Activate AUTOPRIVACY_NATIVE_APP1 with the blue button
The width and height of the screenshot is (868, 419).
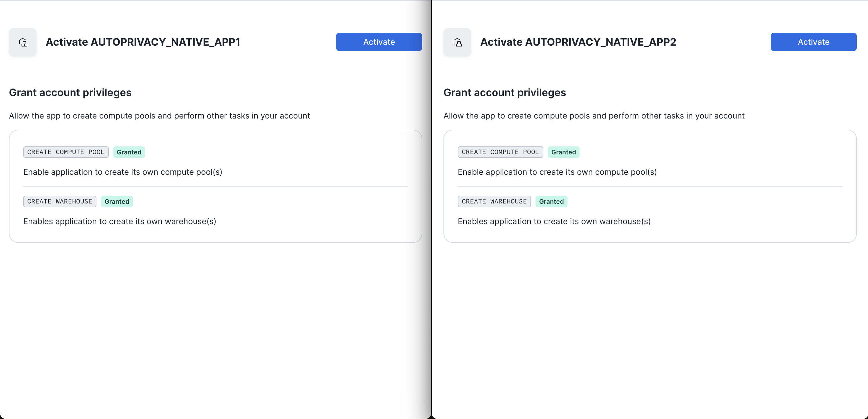point(379,42)
